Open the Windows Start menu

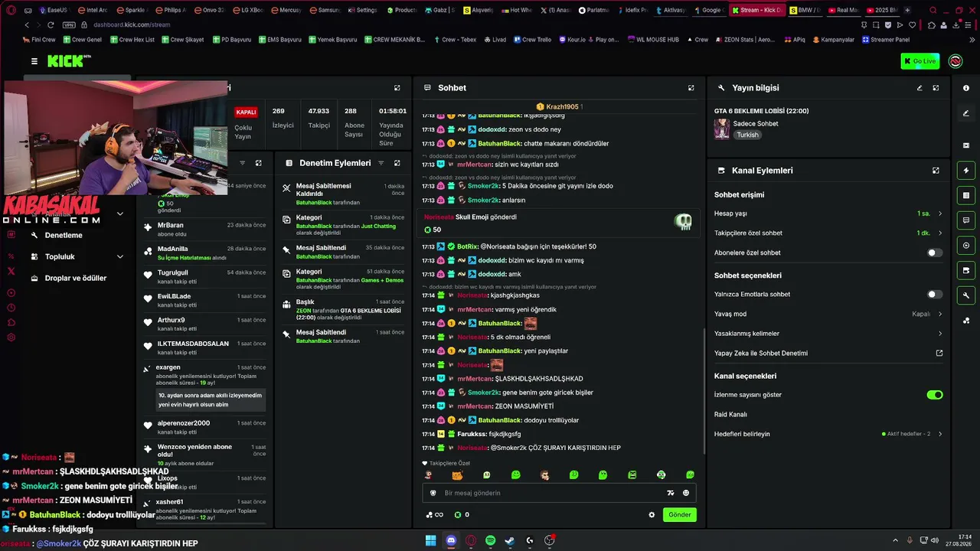tap(431, 540)
